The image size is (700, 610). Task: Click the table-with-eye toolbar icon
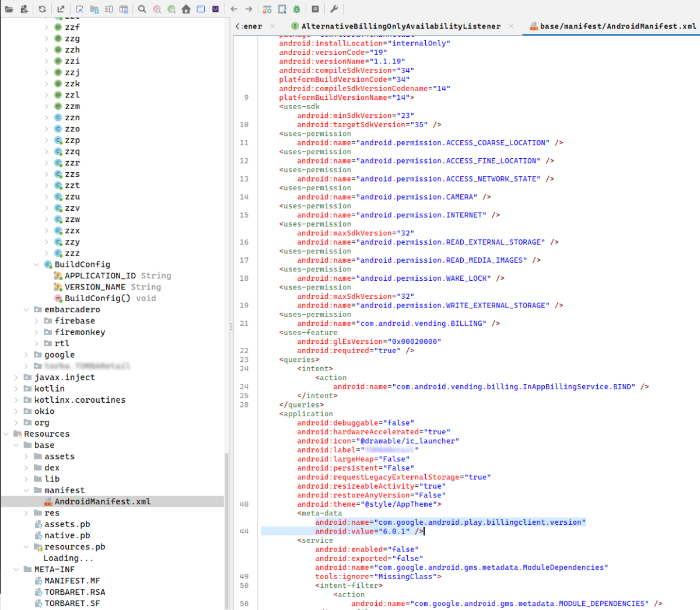pyautogui.click(x=124, y=9)
